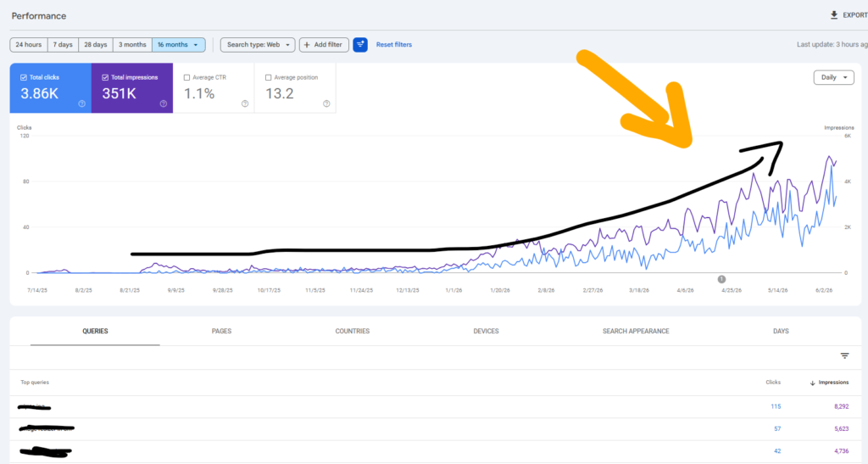Click the Add filter button
The width and height of the screenshot is (868, 464).
point(324,45)
